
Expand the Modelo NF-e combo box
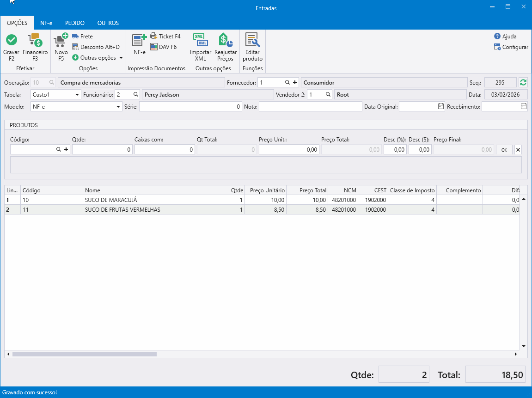(118, 106)
